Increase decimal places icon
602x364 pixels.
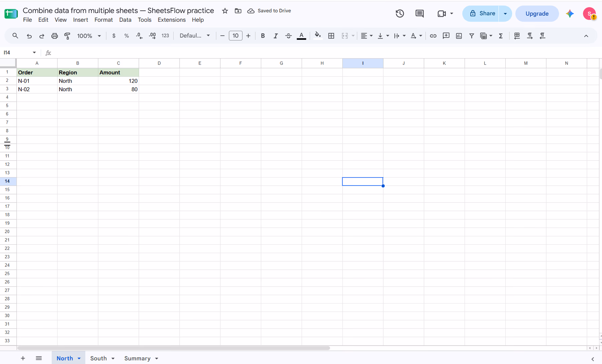click(x=153, y=36)
